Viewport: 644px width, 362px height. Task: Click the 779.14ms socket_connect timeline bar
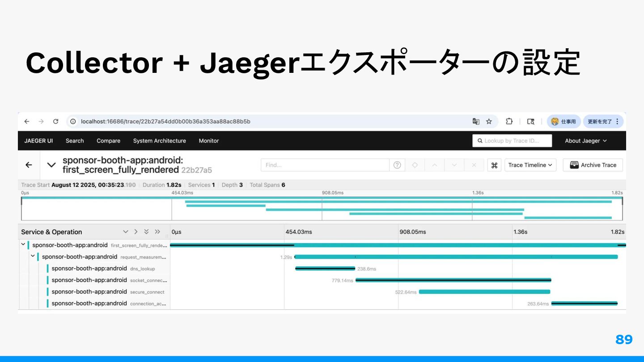pos(453,280)
